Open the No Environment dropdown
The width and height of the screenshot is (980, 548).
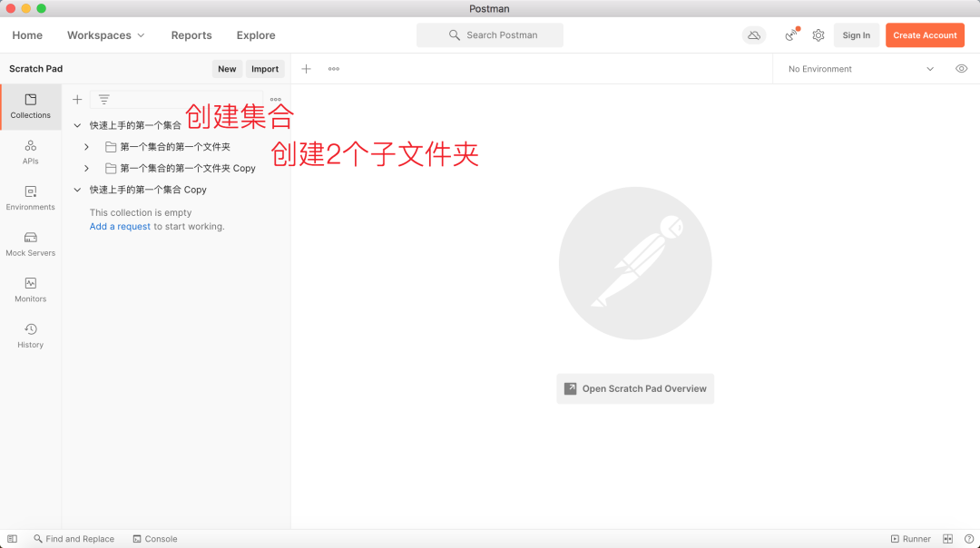tap(860, 69)
